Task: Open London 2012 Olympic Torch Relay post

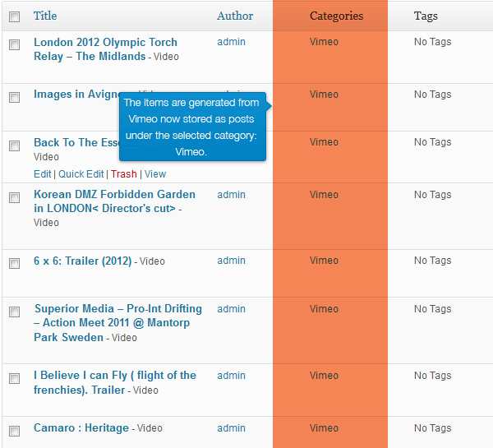Action: tap(105, 49)
